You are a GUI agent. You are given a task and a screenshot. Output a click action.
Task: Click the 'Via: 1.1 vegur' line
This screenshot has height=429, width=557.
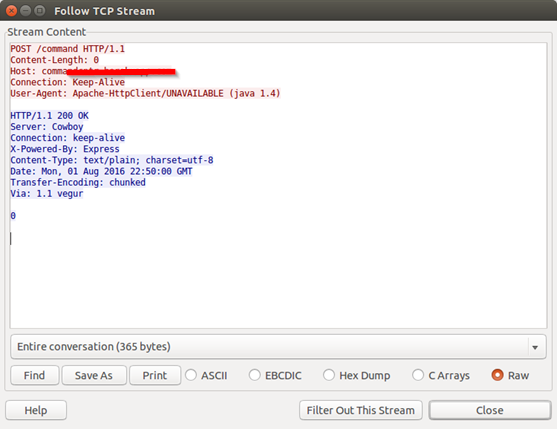(x=47, y=194)
